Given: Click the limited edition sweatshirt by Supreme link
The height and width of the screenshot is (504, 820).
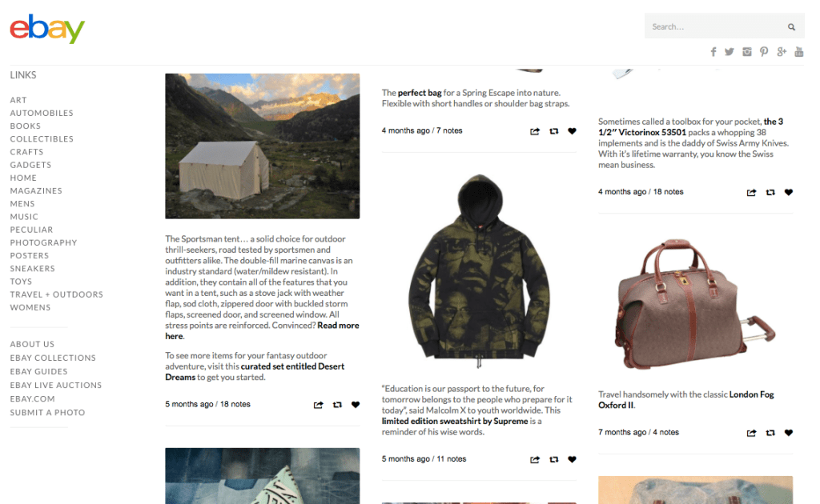Looking at the screenshot, I should [x=455, y=421].
